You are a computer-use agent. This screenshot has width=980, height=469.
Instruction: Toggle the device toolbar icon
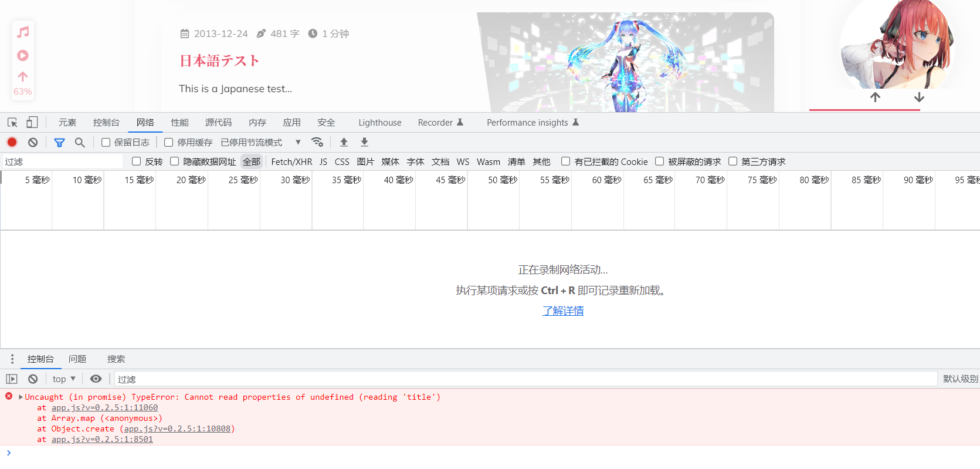pyautogui.click(x=32, y=122)
